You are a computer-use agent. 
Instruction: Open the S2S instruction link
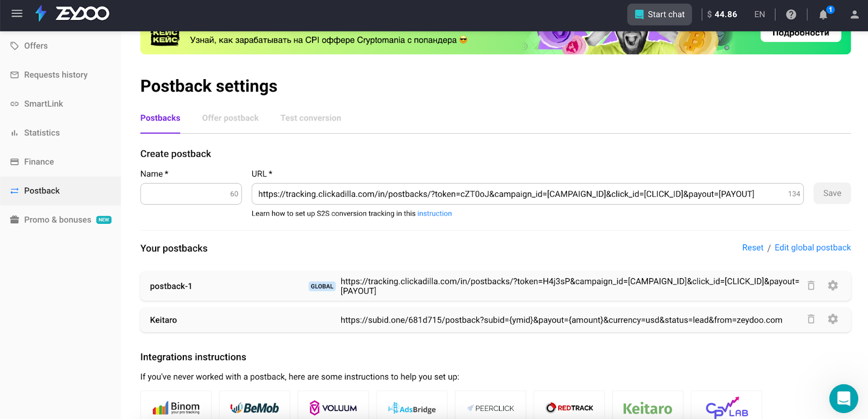pos(434,214)
